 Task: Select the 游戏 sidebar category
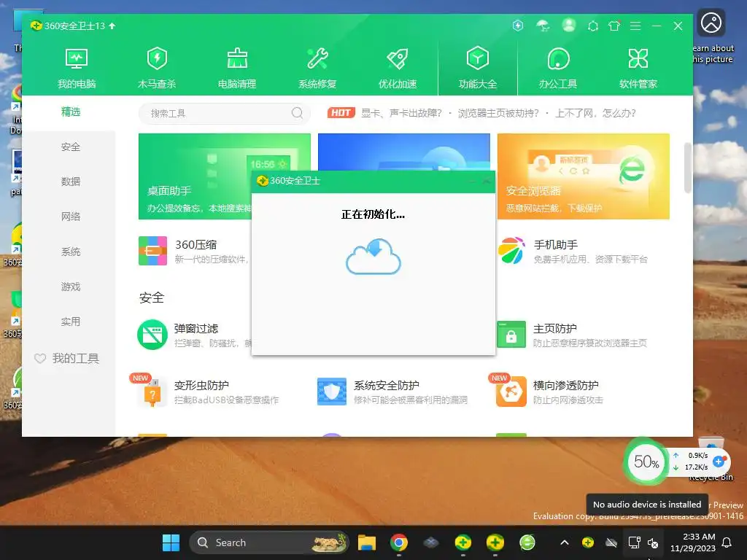(x=71, y=286)
